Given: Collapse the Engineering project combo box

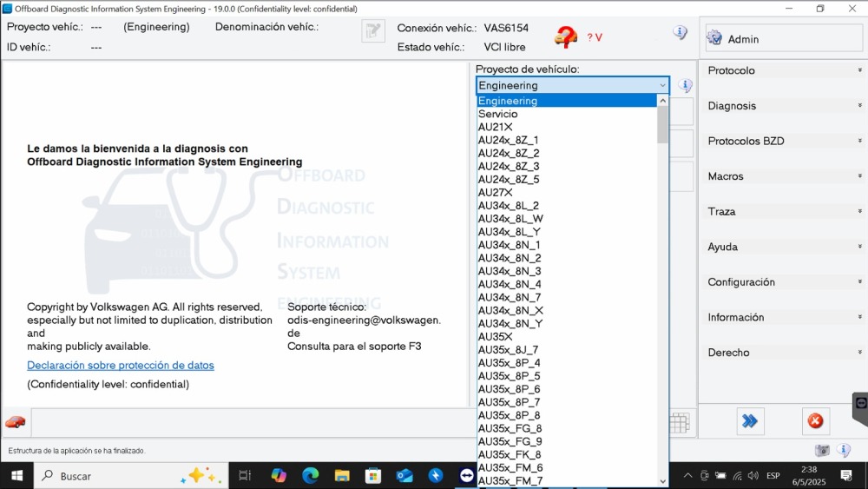Looking at the screenshot, I should 662,85.
